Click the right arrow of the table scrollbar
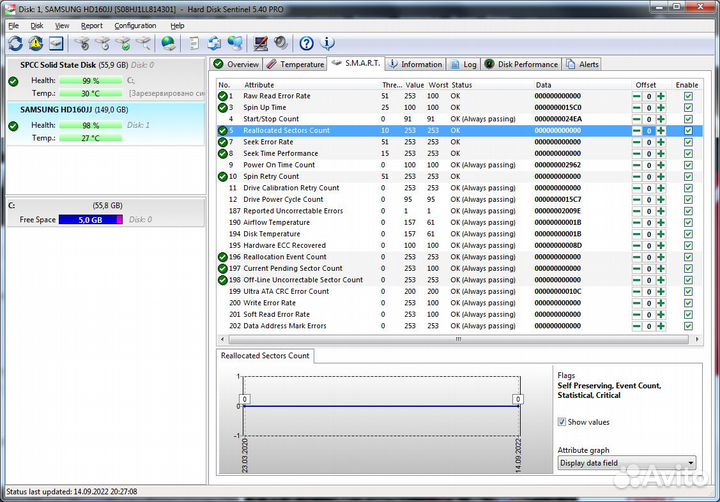 [x=697, y=339]
